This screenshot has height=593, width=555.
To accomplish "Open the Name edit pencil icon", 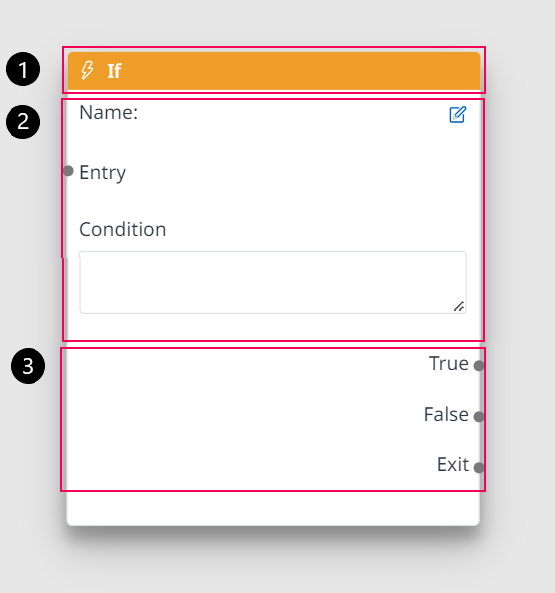I will pyautogui.click(x=457, y=115).
